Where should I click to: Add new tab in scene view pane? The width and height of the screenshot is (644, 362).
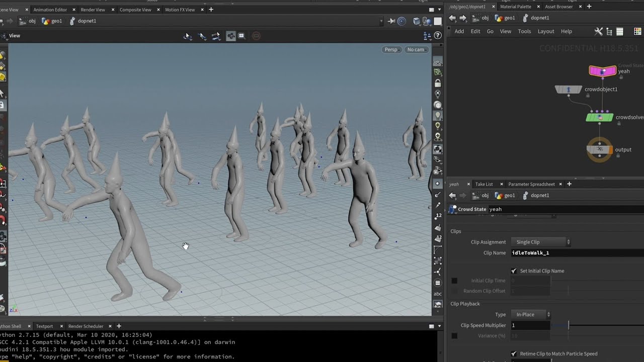pyautogui.click(x=211, y=10)
